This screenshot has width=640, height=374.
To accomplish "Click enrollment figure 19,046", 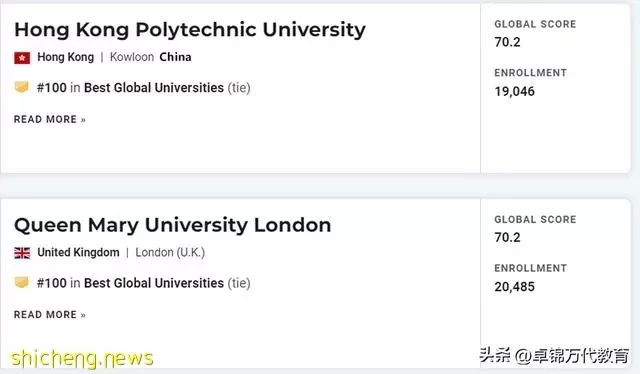I will (x=514, y=91).
